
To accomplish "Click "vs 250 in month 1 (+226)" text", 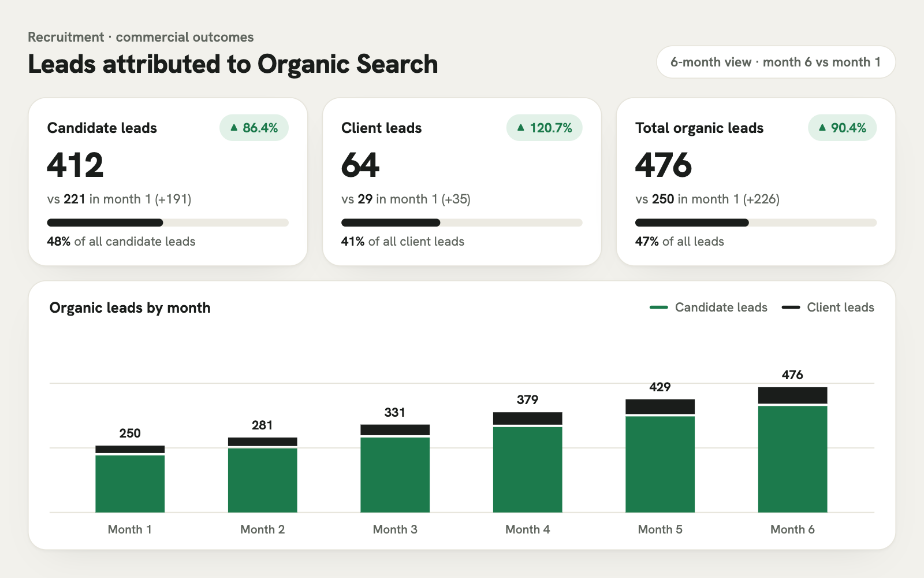I will point(707,199).
